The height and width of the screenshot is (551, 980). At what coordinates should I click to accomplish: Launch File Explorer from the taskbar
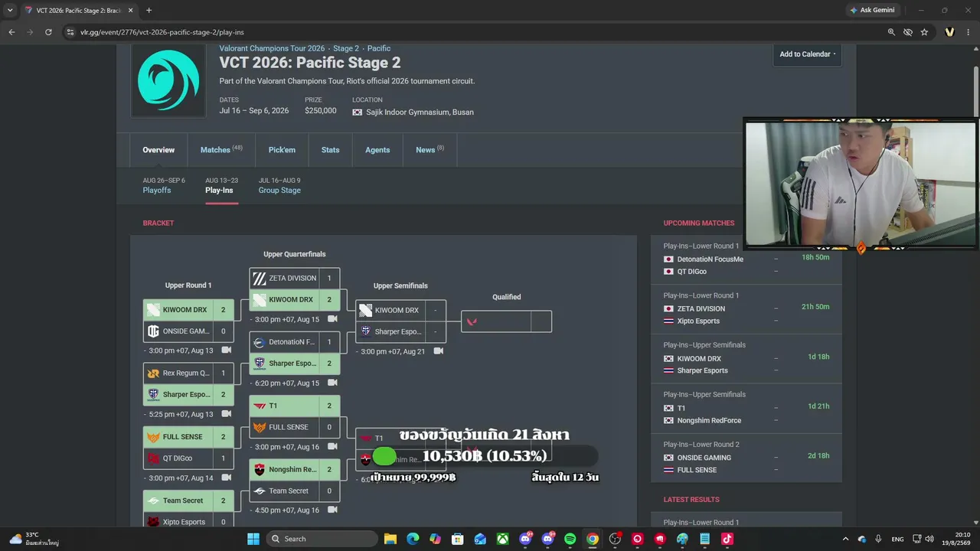click(390, 539)
